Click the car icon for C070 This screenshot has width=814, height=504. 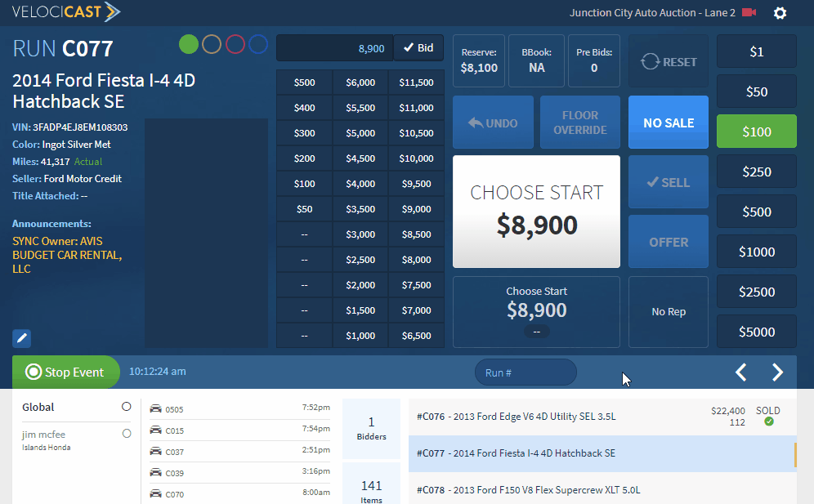click(x=155, y=494)
